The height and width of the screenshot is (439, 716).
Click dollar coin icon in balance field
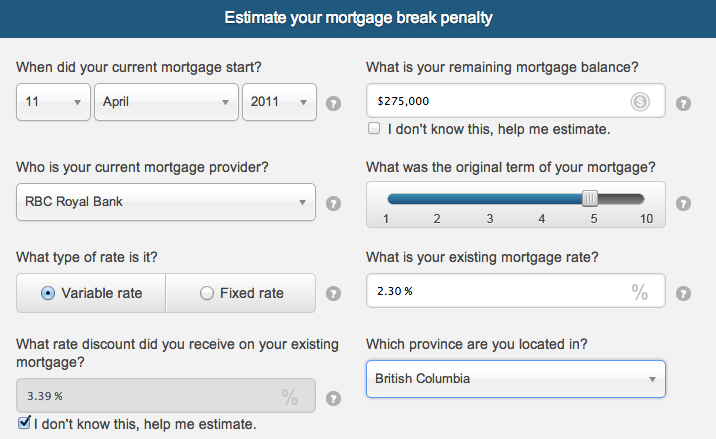click(640, 101)
